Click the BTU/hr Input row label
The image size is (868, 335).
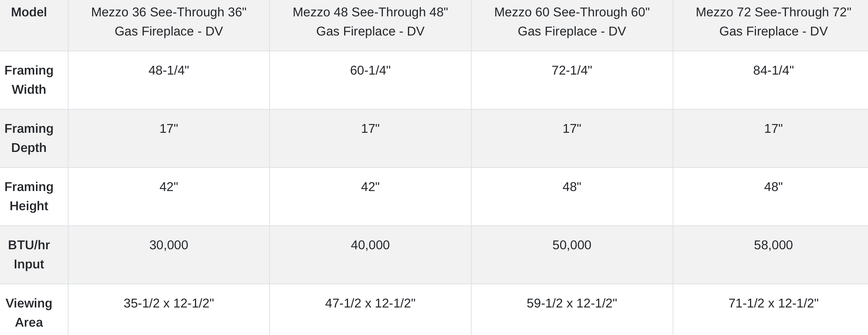pos(29,254)
